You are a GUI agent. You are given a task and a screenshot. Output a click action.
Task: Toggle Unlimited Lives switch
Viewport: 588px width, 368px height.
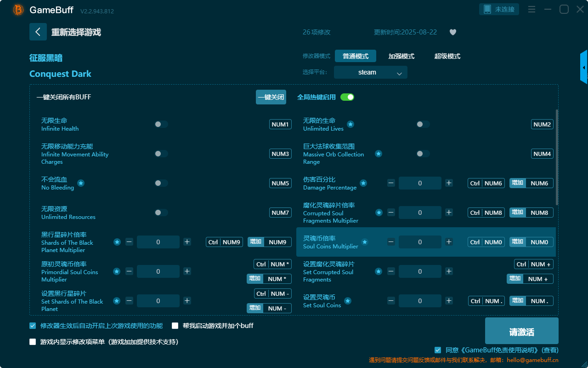[423, 124]
